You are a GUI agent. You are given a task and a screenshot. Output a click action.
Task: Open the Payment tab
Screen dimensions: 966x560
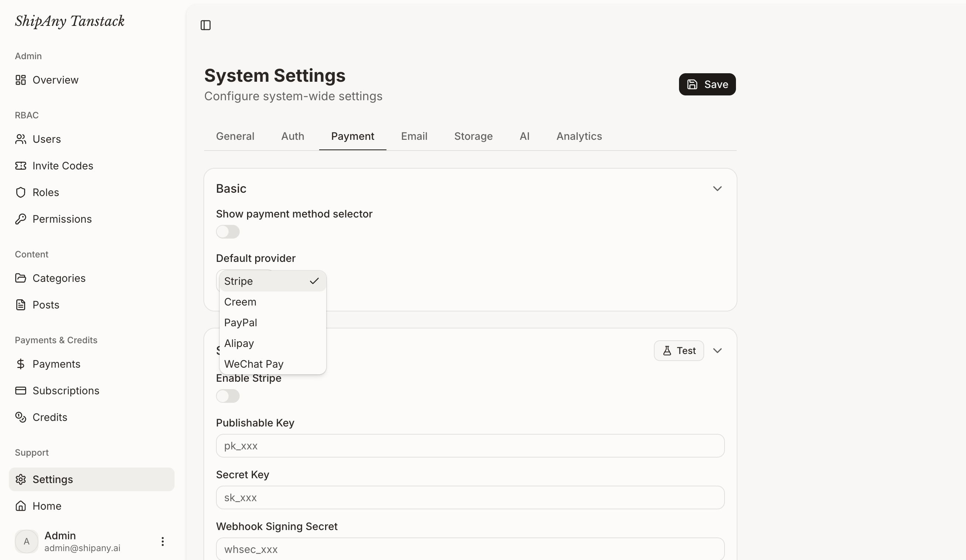click(352, 136)
